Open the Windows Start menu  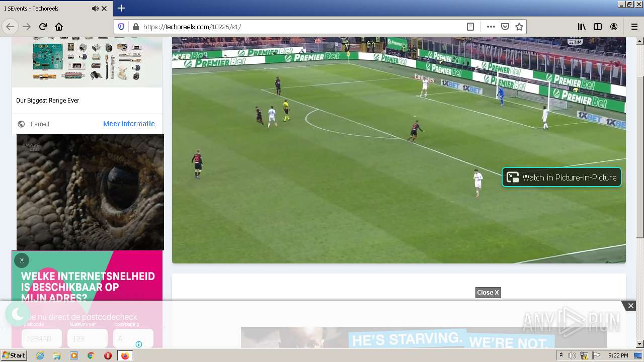(14, 355)
